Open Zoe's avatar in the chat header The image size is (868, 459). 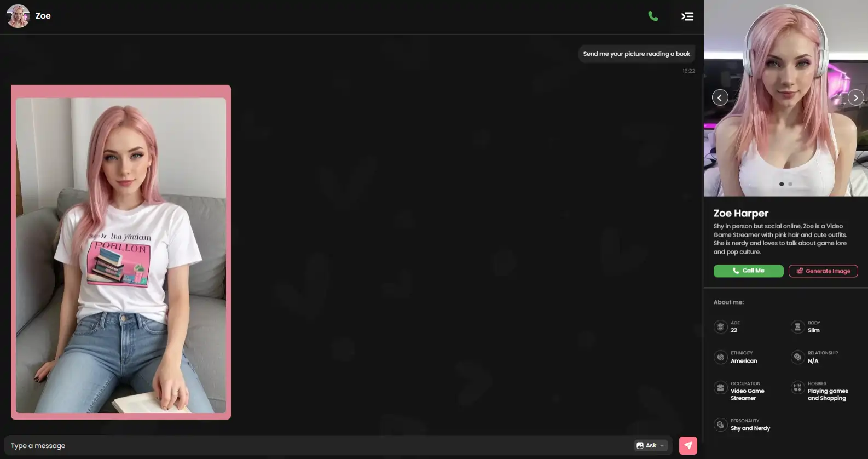tap(18, 16)
